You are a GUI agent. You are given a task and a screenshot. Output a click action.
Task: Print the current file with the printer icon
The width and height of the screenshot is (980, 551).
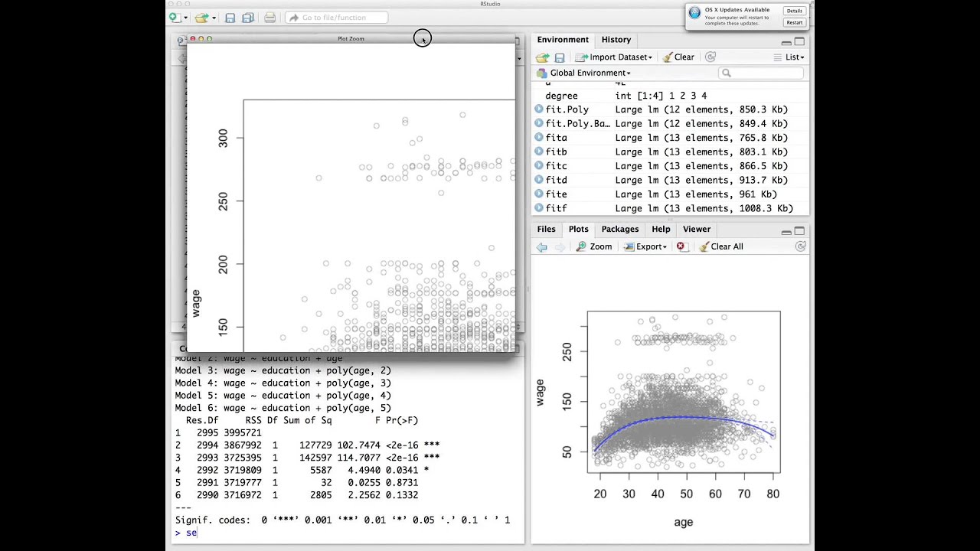pyautogui.click(x=269, y=18)
